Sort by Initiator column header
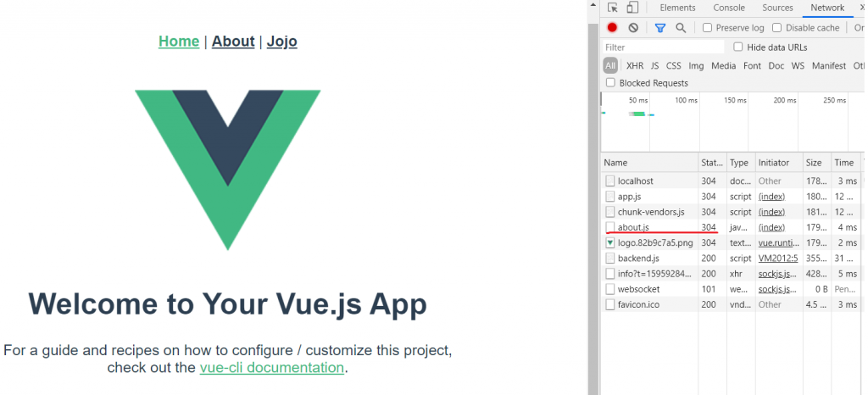The image size is (868, 395). tap(779, 163)
